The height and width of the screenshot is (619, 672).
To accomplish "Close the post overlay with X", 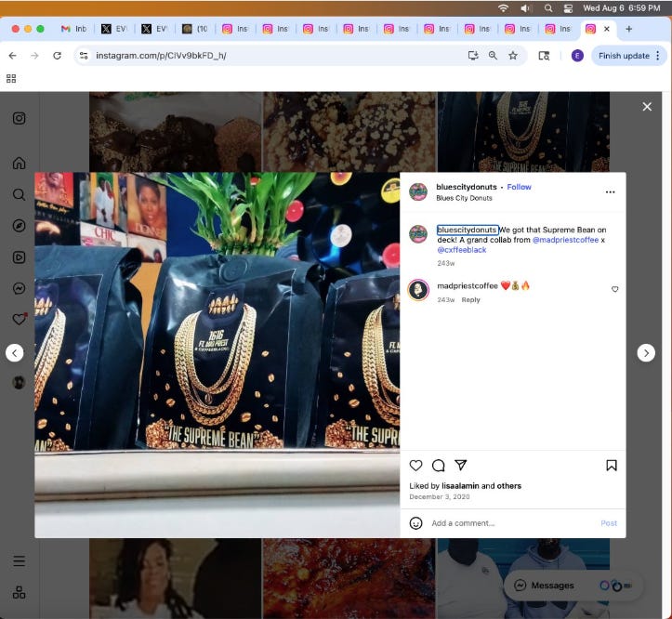I will 647,107.
